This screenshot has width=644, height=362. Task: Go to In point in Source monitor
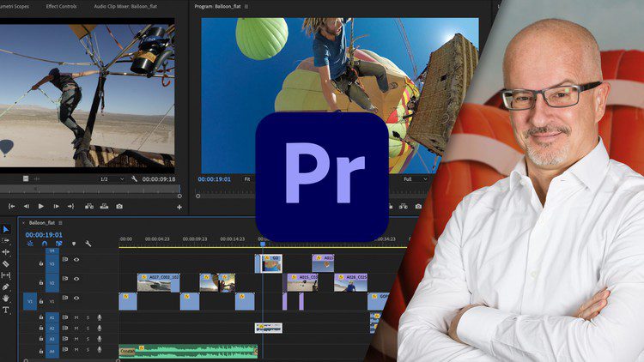click(12, 207)
